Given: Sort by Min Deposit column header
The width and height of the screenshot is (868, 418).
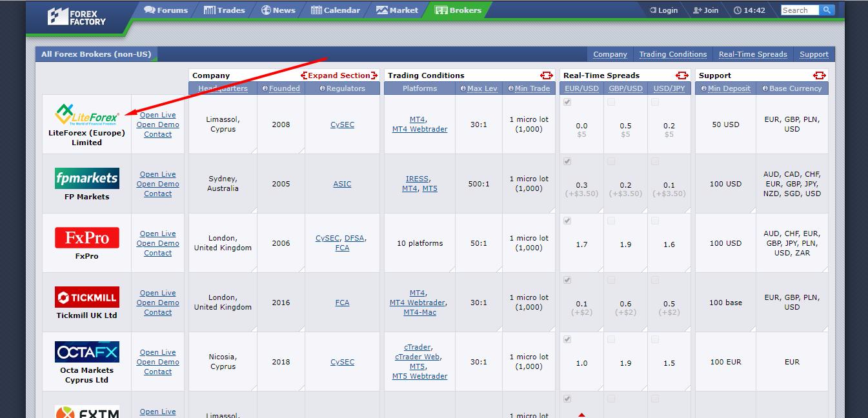Looking at the screenshot, I should (x=729, y=88).
